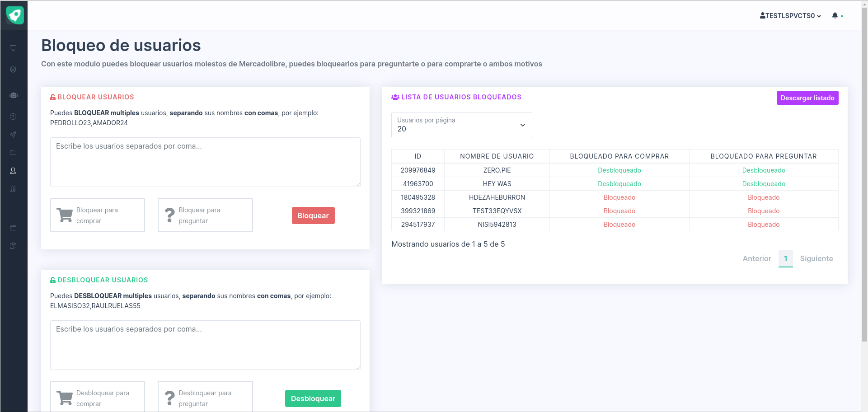Viewport: 868px width, 412px height.
Task: Click HEY WAS preguntar status Desbloqueado
Action: pyautogui.click(x=764, y=184)
